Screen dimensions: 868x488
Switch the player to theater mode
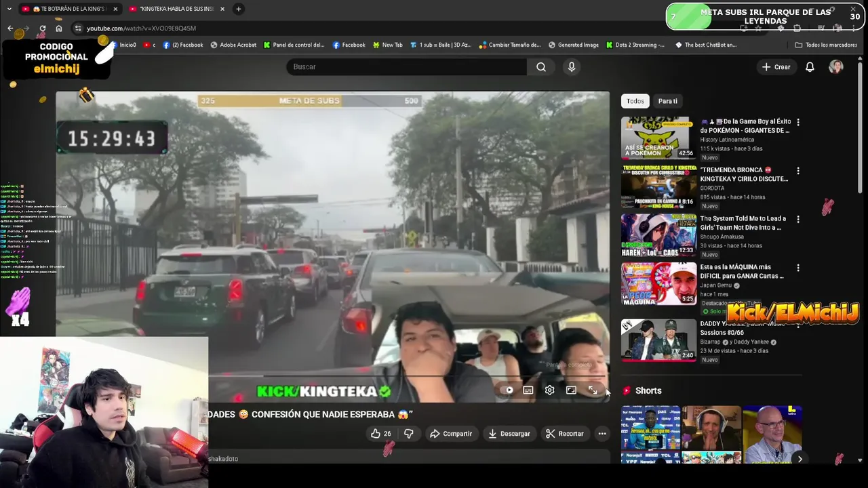coord(572,390)
